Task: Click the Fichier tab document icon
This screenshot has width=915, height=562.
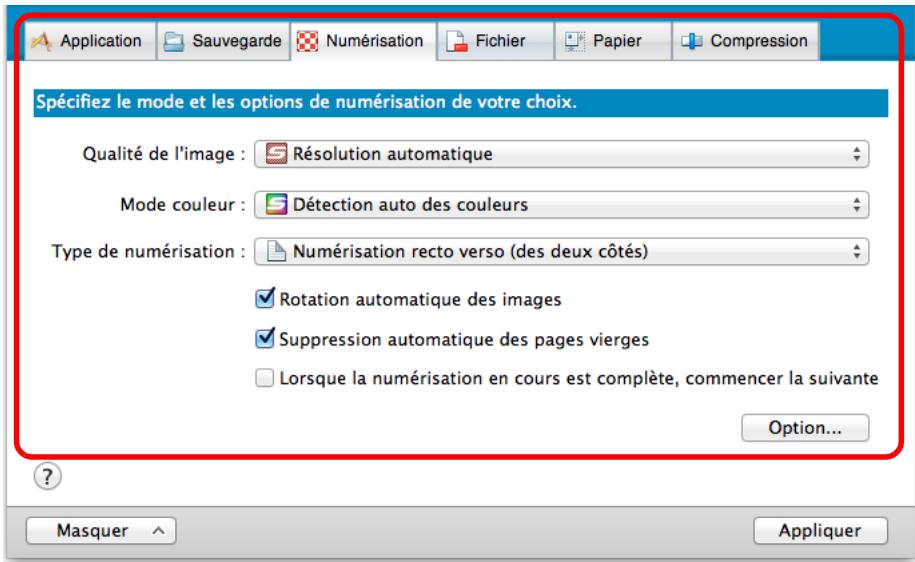Action: tap(455, 42)
